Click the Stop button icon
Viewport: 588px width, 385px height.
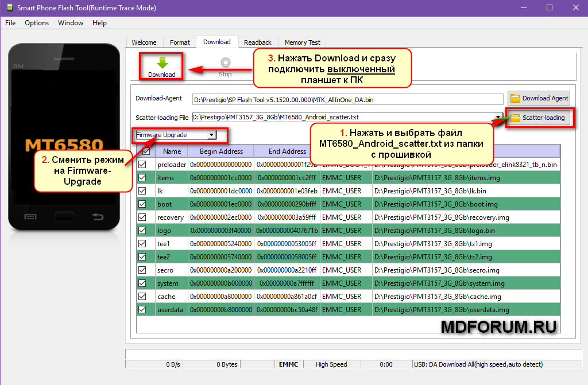(225, 63)
